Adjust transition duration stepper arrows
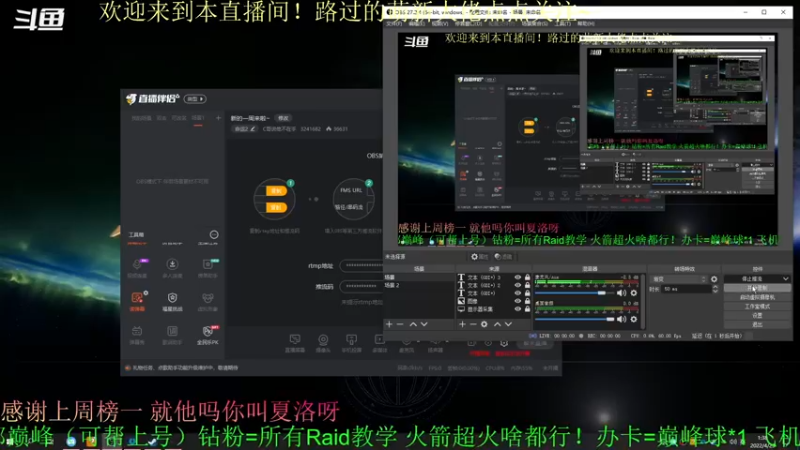The height and width of the screenshot is (450, 800). pos(715,289)
